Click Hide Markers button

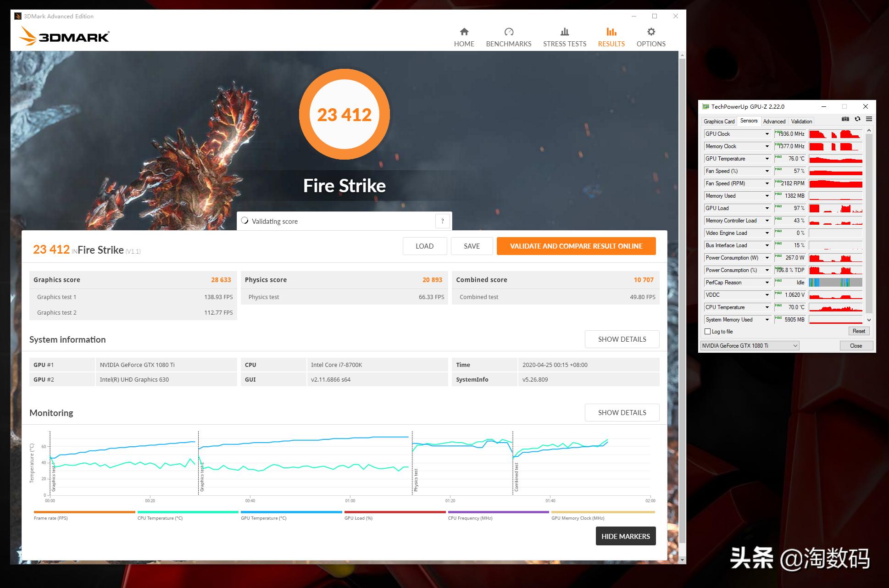tap(625, 536)
